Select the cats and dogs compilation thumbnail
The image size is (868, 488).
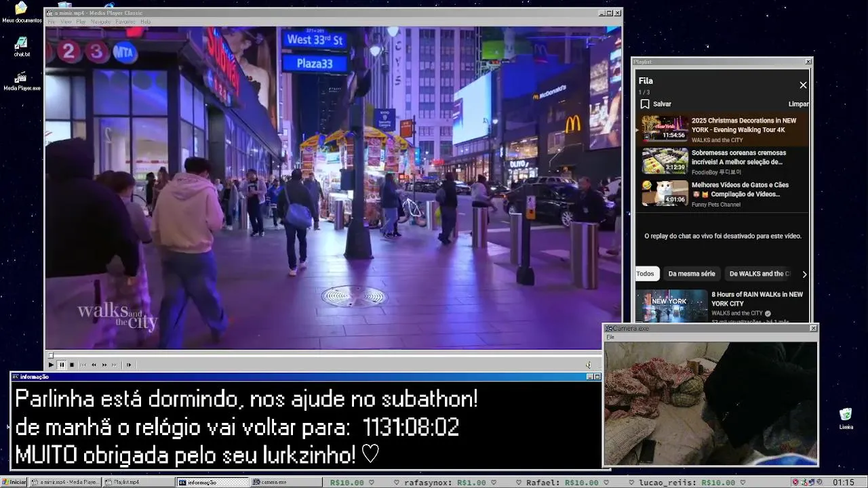click(665, 193)
